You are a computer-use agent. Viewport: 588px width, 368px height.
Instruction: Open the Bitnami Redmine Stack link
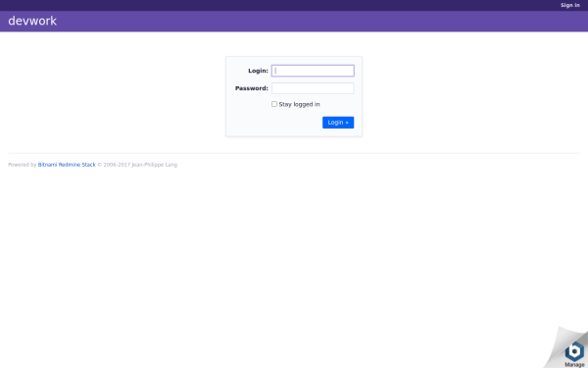click(67, 165)
